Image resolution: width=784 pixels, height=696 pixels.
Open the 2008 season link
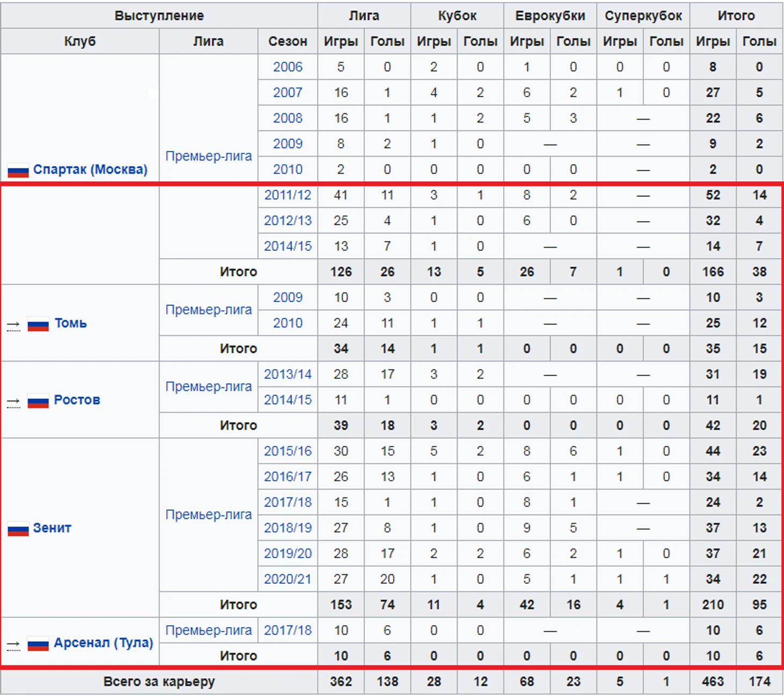pos(288,118)
